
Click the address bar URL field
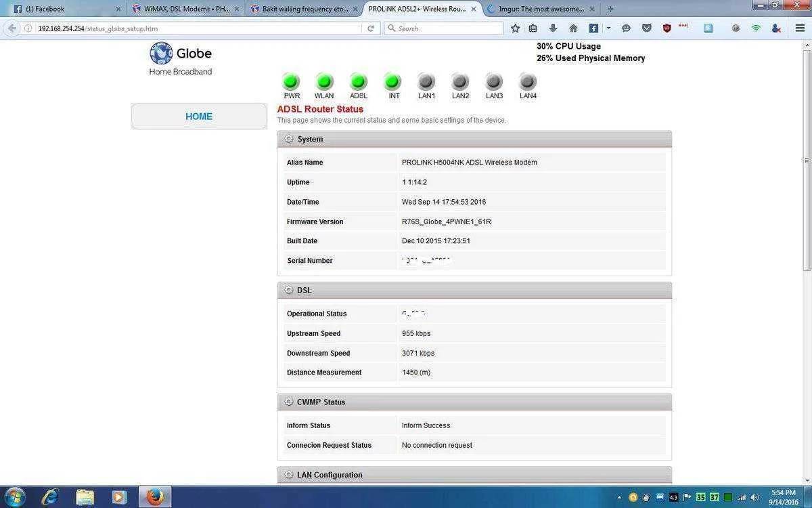(200, 28)
